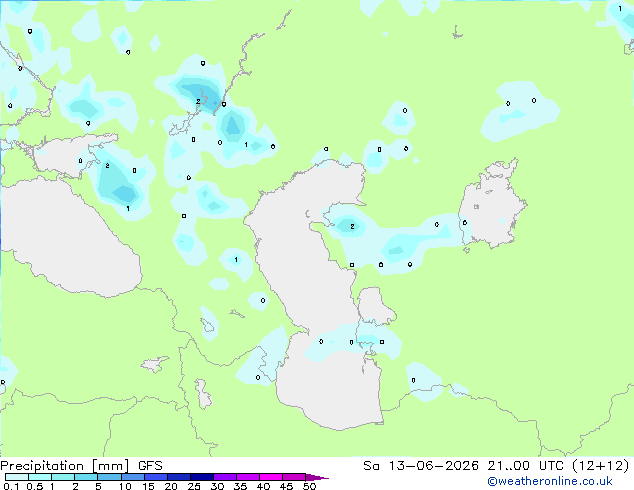Viewport: 634px width, 490px height.
Task: Click the '50' legend scale label
Action: [x=309, y=486]
